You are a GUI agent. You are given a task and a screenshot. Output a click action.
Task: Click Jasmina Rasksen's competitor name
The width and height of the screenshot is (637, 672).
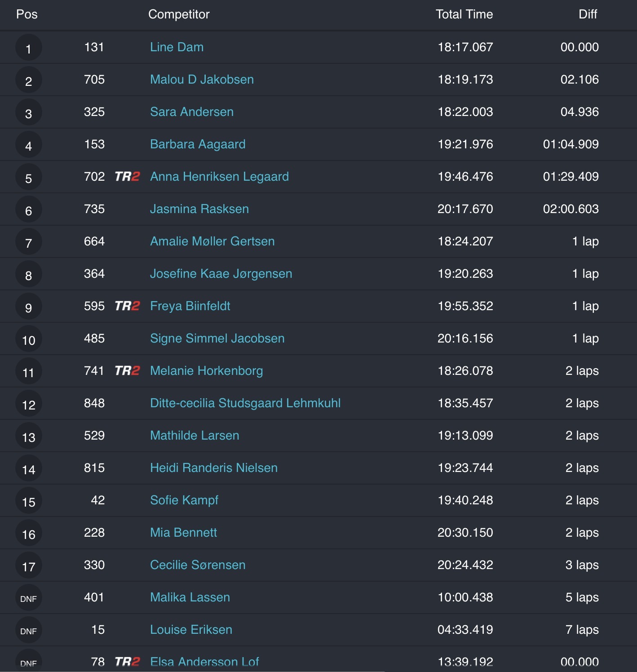coord(199,209)
